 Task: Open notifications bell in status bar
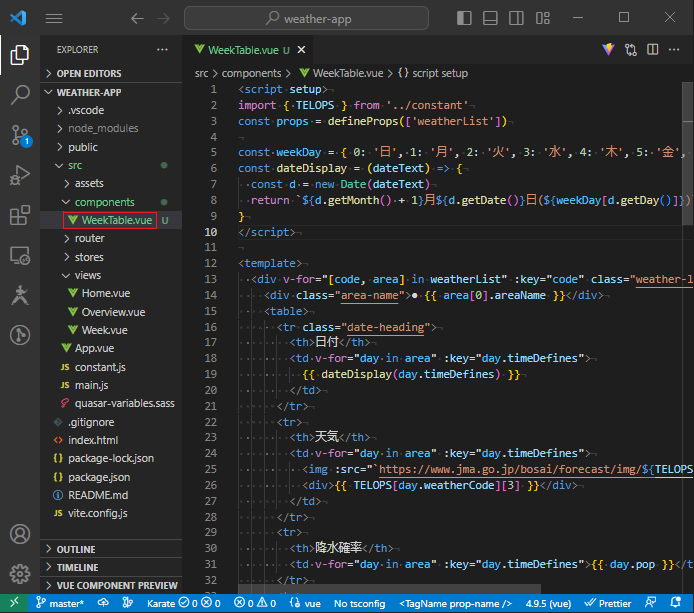click(x=675, y=603)
